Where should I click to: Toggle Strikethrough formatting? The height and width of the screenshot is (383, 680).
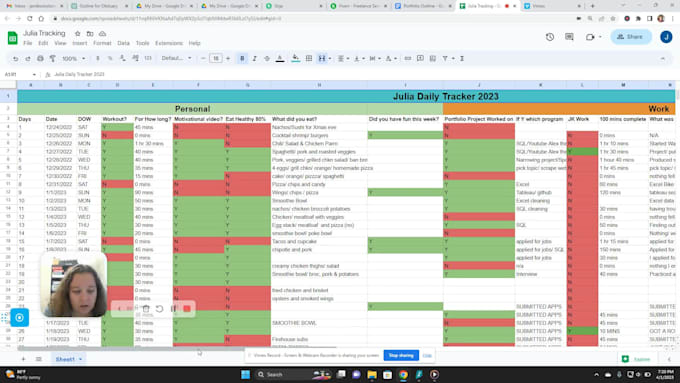click(x=267, y=59)
